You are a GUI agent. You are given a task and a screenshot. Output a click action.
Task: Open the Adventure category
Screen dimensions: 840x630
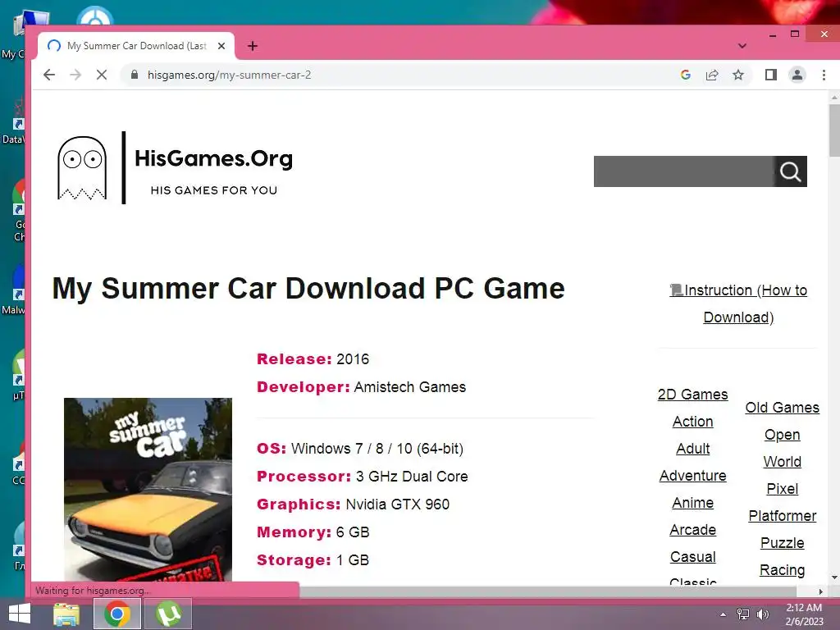coord(692,476)
